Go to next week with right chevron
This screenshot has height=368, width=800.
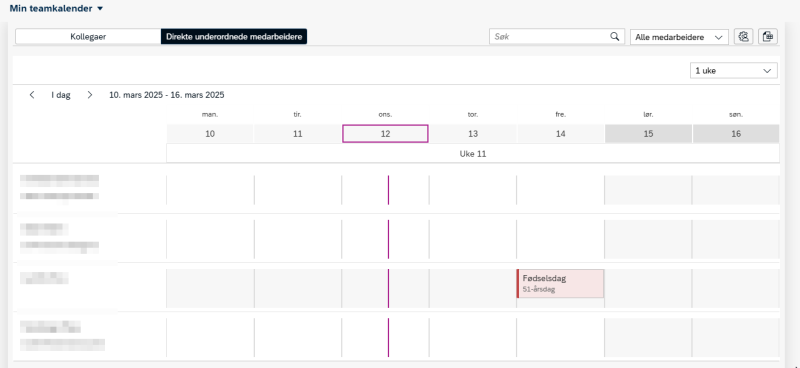[90, 95]
